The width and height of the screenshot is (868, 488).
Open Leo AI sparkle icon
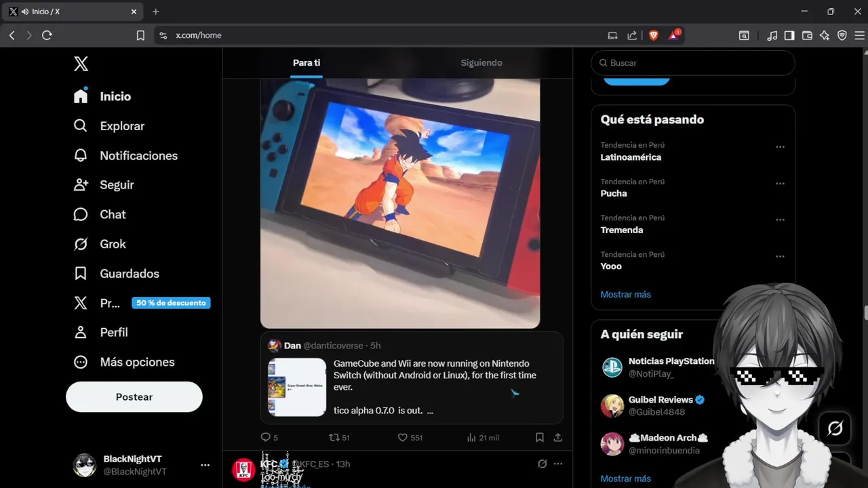point(825,35)
